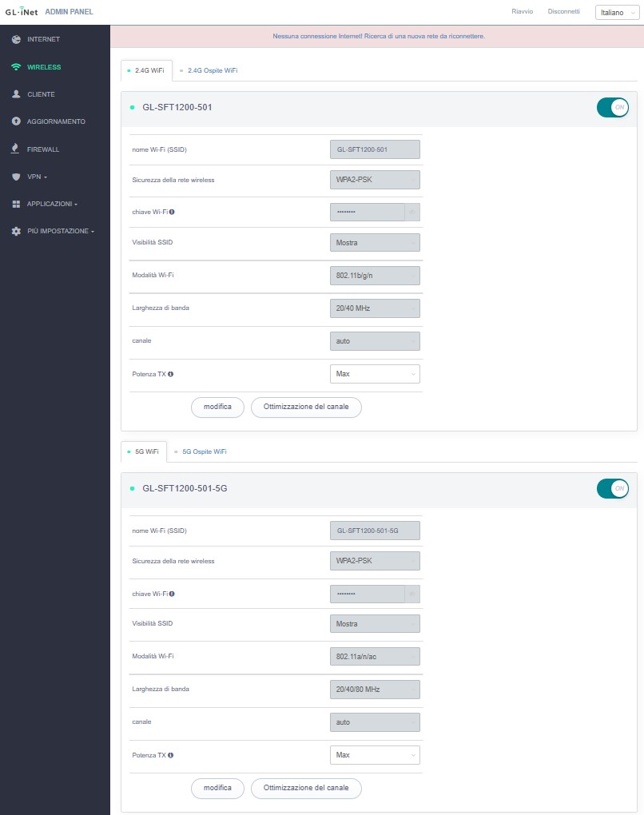Open the 802.11a/n/ac Wi-Fi mode dropdown
644x815 pixels.
pos(375,657)
